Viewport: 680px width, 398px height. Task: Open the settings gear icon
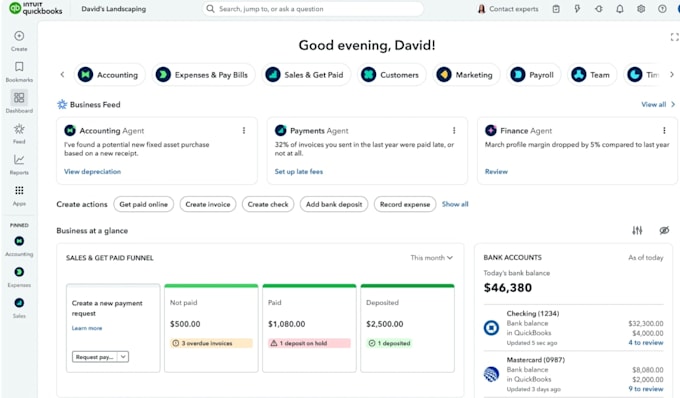point(641,9)
